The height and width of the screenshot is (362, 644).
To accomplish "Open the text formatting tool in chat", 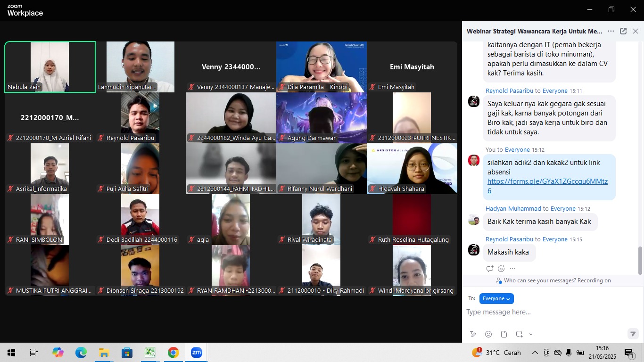I will (473, 334).
